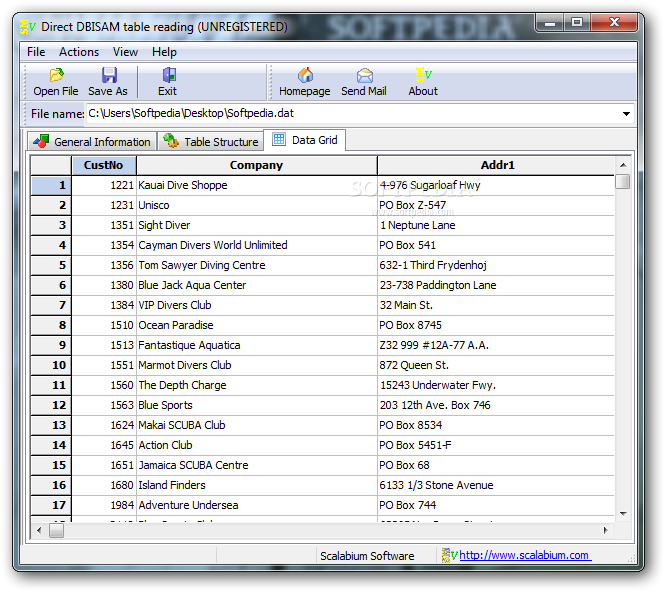
Task: Click cell Tom Sawyer Diving Centre
Action: tap(257, 265)
